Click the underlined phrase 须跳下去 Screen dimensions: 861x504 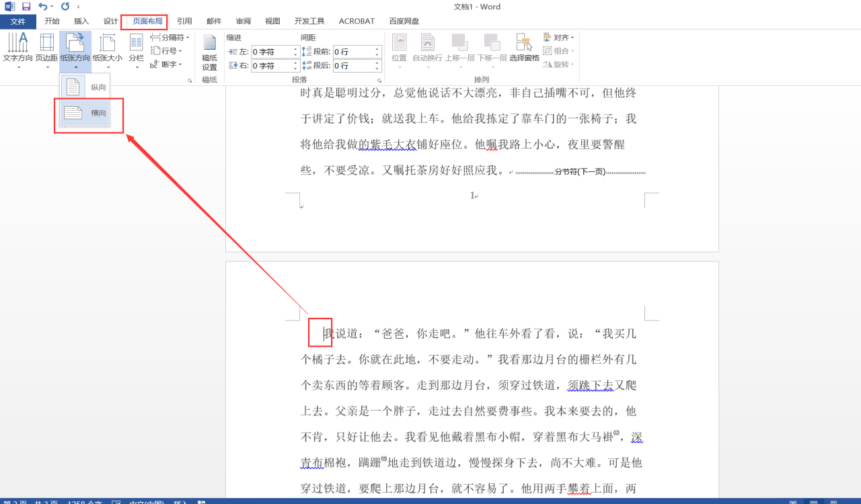[590, 385]
